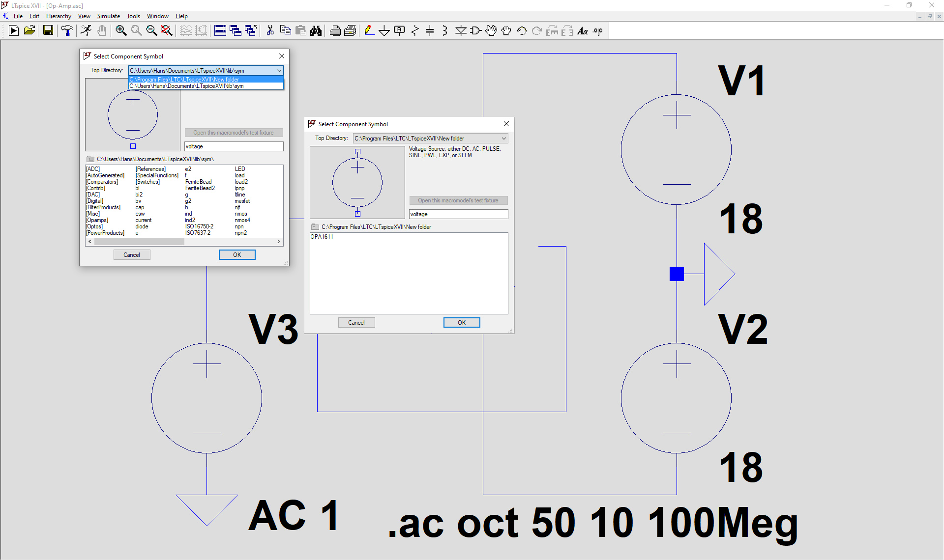Viewport: 944px width, 560px height.
Task: Select the Label Net tool
Action: [399, 31]
